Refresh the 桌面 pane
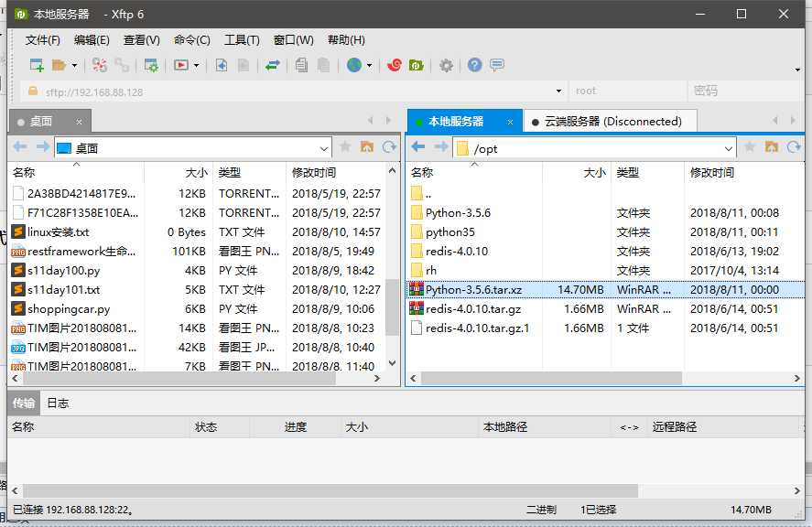812x527 pixels. (x=389, y=147)
